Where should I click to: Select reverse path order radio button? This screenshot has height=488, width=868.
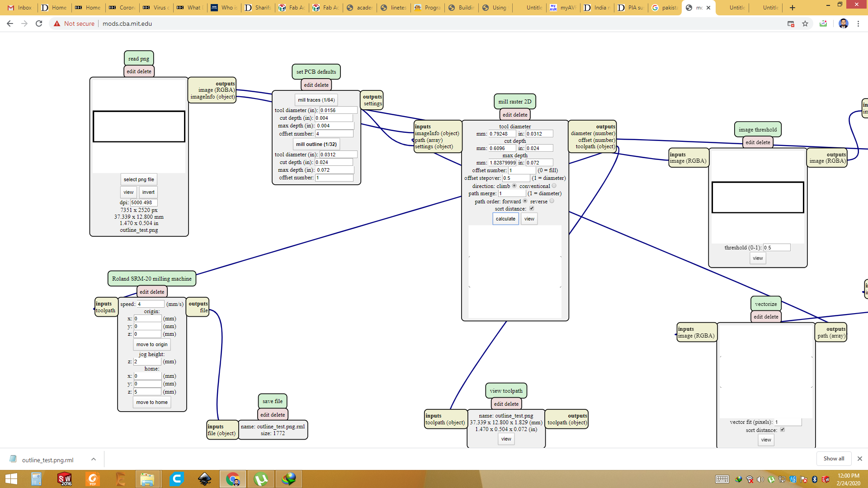point(552,201)
